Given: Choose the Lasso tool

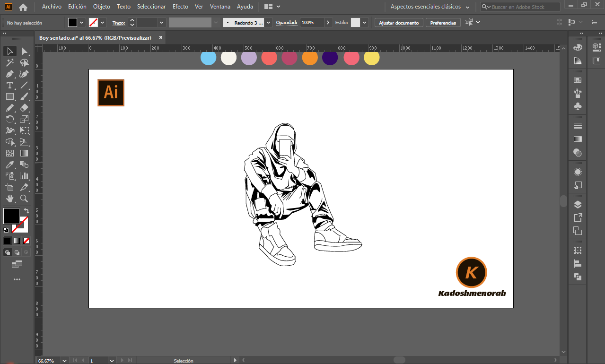Looking at the screenshot, I should 25,62.
